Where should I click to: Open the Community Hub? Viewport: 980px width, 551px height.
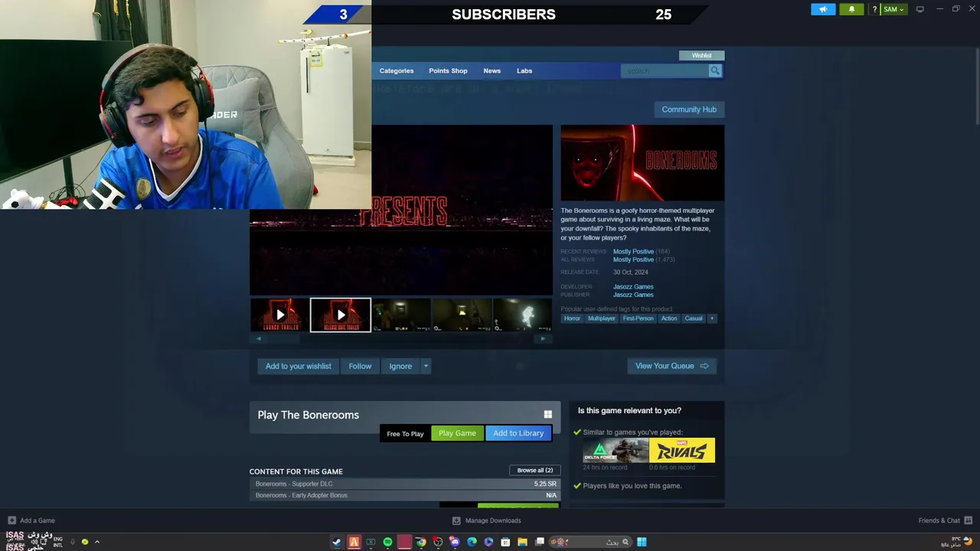pos(689,109)
